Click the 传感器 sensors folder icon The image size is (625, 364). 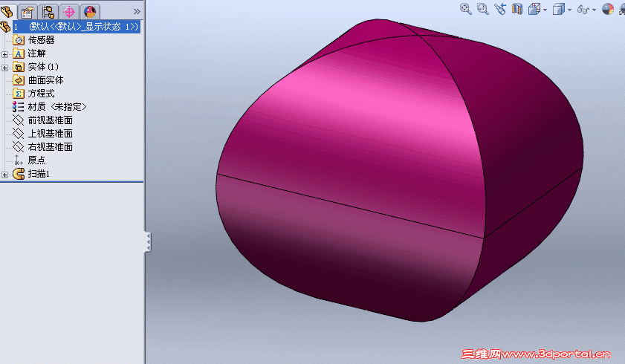19,40
